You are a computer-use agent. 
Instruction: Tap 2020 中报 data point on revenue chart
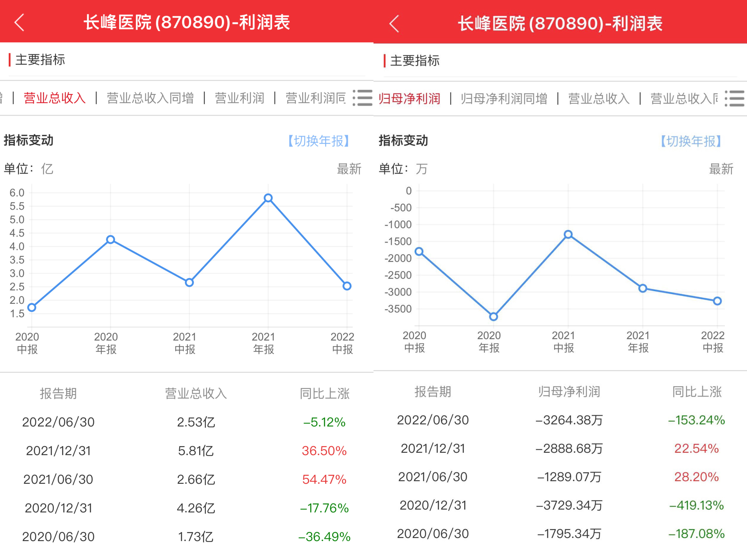tap(32, 307)
